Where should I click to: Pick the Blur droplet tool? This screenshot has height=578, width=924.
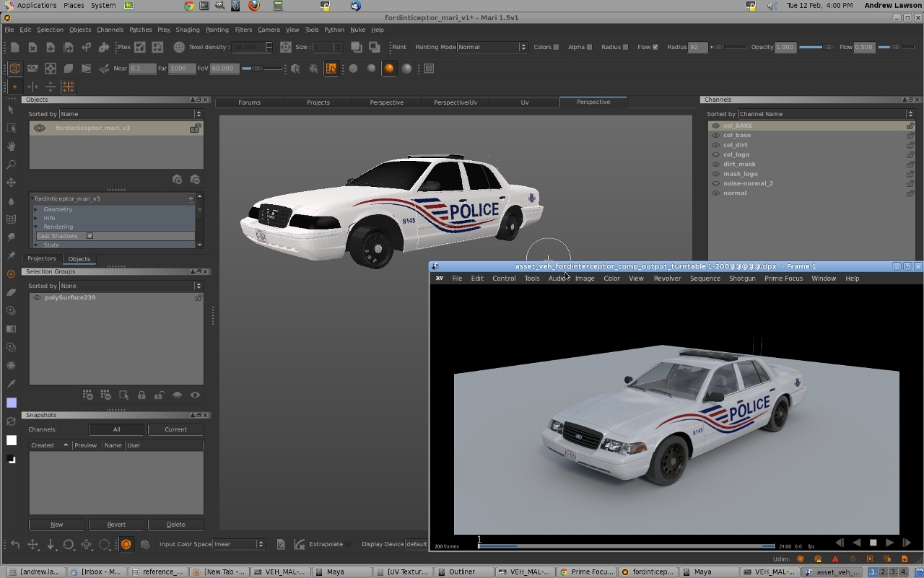tap(11, 201)
